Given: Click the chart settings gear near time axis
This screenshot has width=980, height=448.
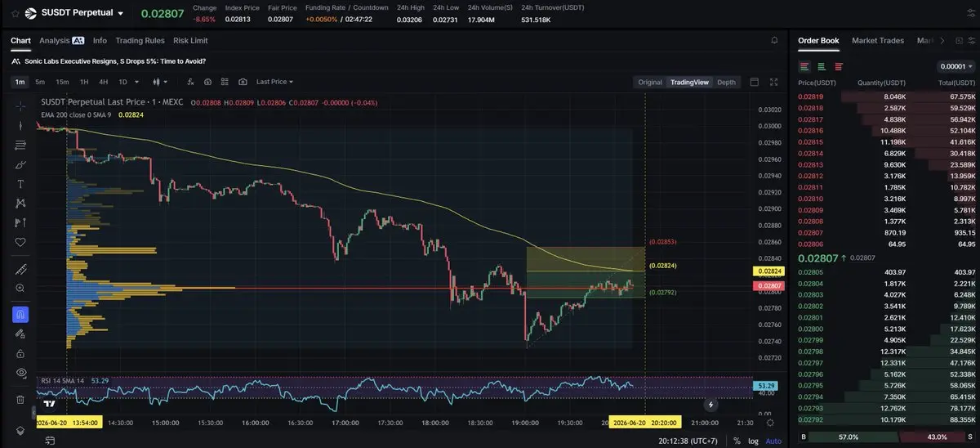Looking at the screenshot, I should click(x=771, y=422).
